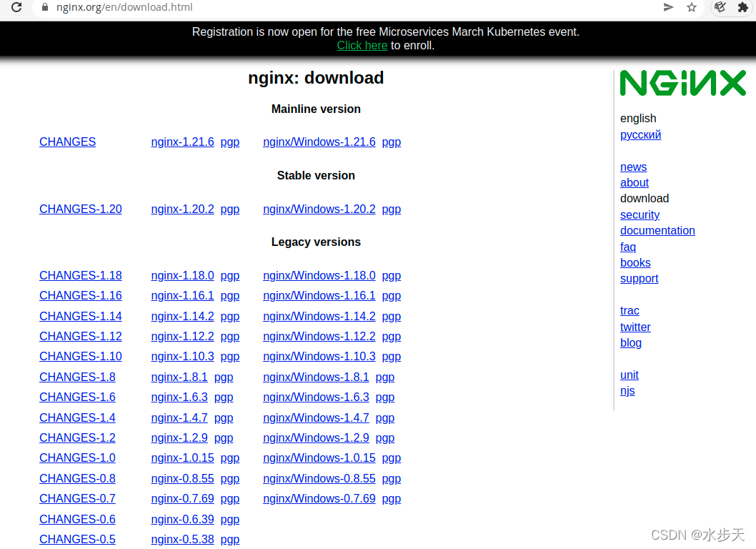Open CHANGES-1.14 link
This screenshot has height=549, width=756.
(x=81, y=316)
